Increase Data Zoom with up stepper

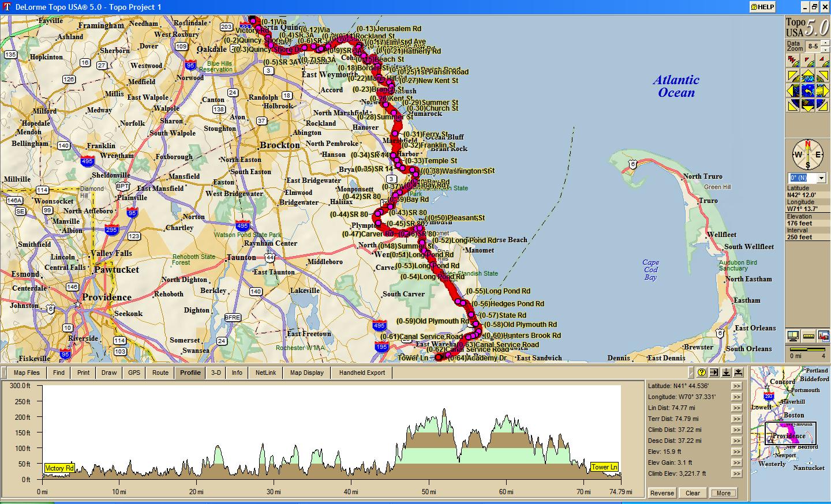(x=825, y=43)
